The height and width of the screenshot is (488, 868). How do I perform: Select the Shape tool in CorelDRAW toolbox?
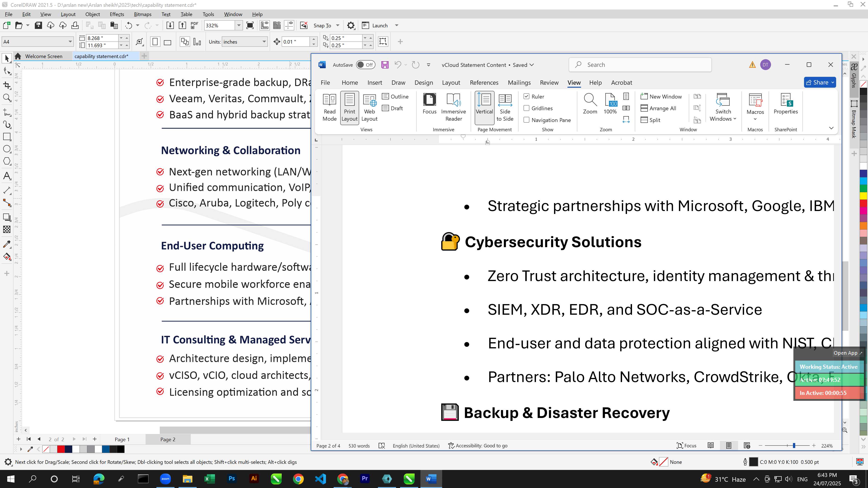coord(7,71)
